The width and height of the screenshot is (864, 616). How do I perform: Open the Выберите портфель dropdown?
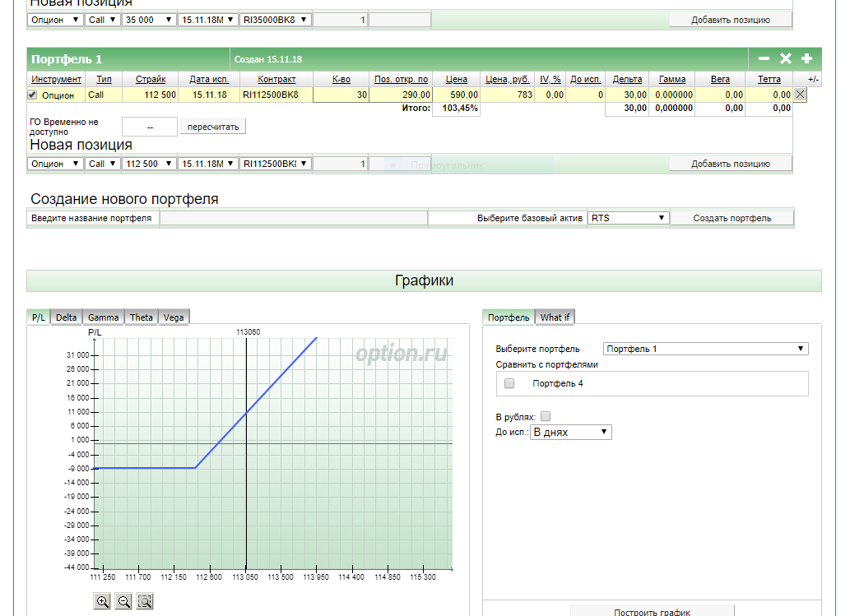[x=705, y=349]
